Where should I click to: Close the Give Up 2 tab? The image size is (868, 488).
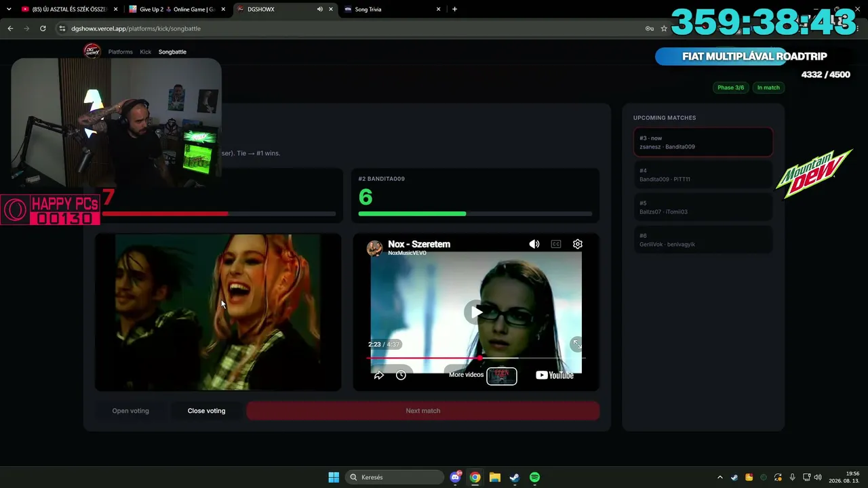tap(223, 9)
